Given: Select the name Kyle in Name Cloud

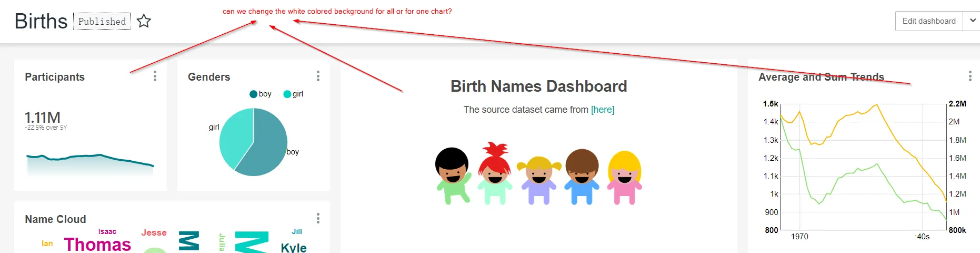Looking at the screenshot, I should click(294, 248).
